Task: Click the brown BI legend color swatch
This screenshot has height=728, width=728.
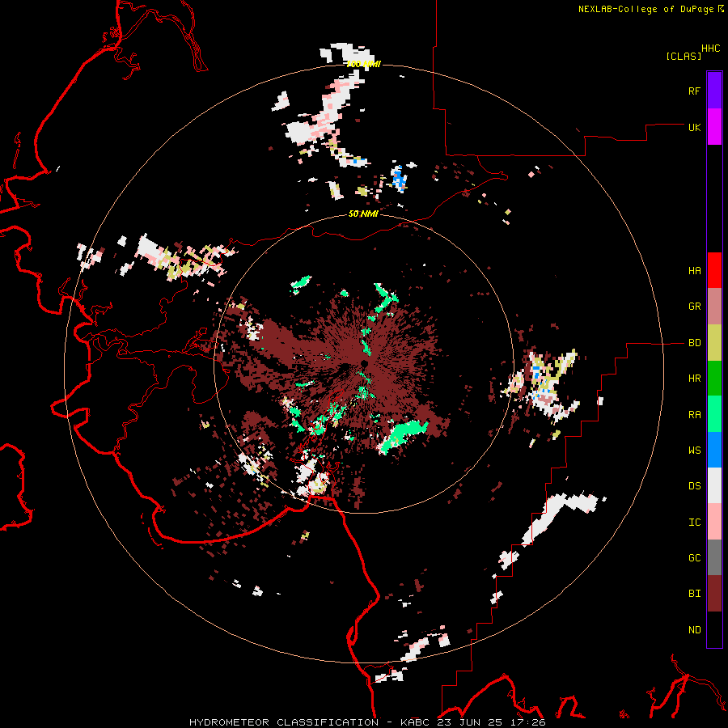Action: 714,594
